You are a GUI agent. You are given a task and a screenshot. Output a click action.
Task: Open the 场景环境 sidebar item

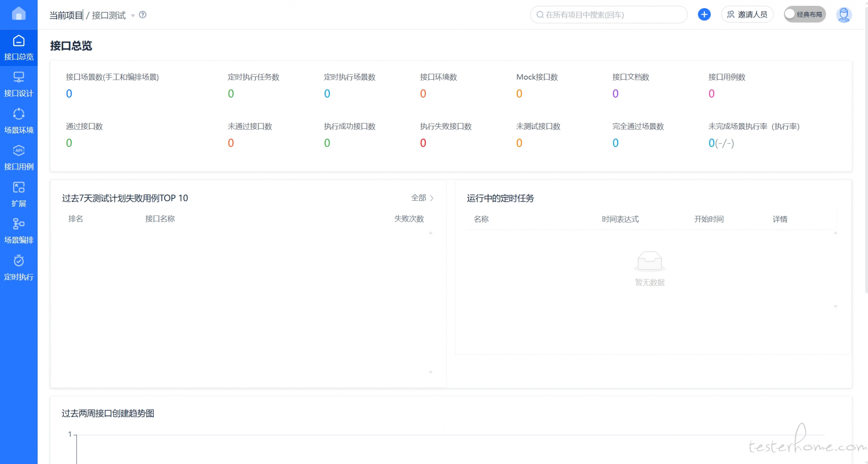pyautogui.click(x=19, y=121)
